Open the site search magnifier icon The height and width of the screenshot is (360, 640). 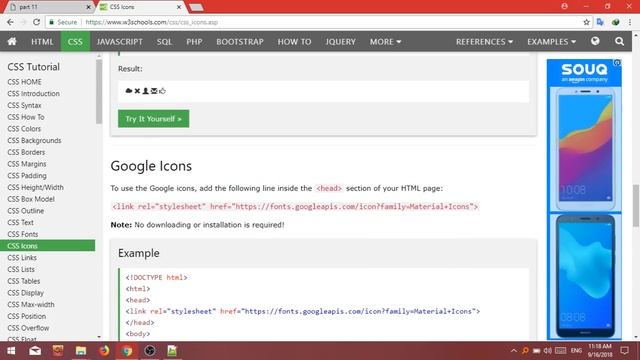[619, 41]
